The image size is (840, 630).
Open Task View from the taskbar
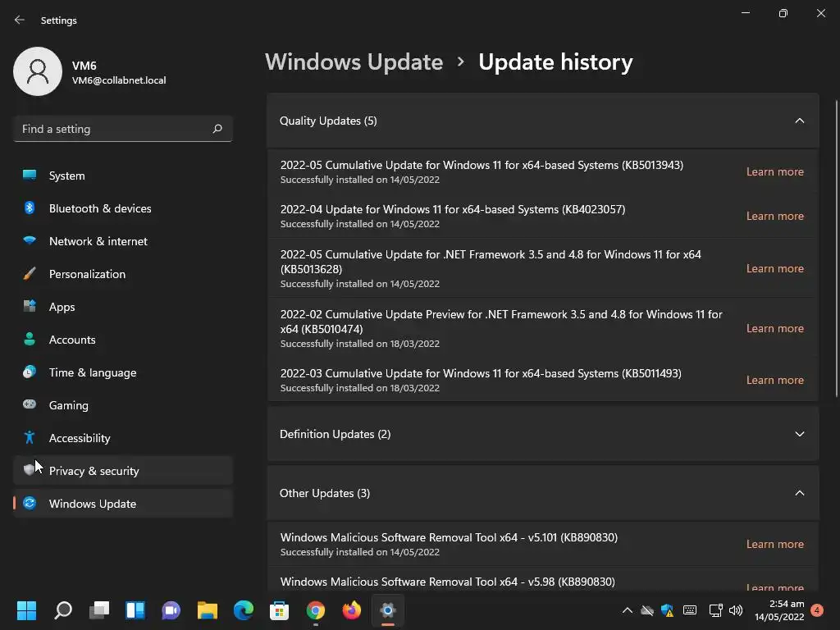99,610
